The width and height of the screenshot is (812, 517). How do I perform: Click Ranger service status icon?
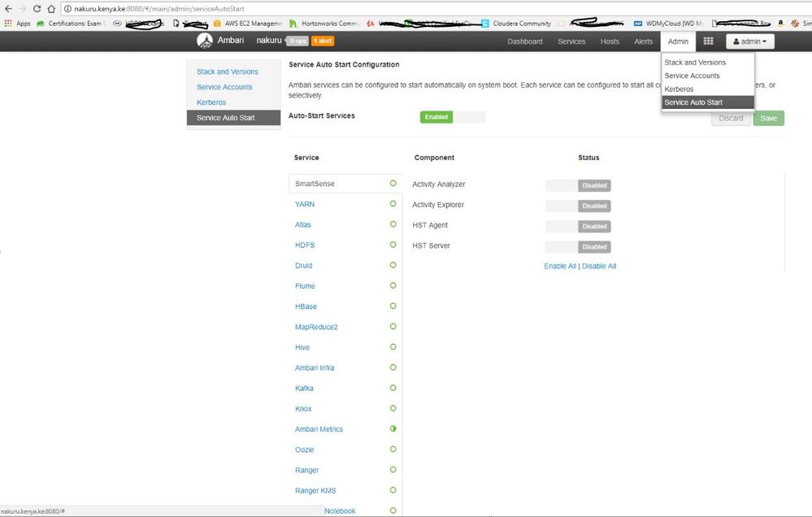click(x=393, y=470)
